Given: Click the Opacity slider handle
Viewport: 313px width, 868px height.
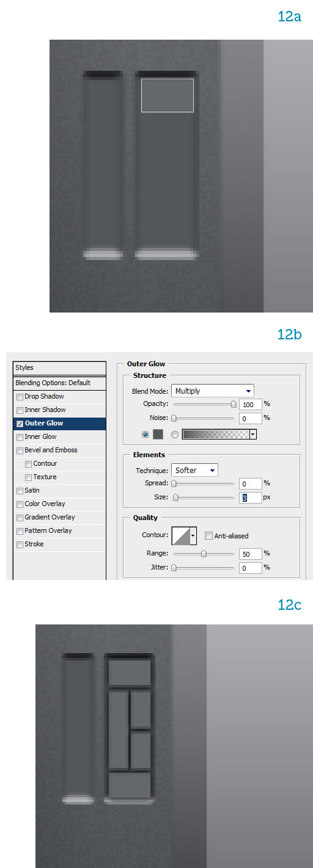Looking at the screenshot, I should pos(233,404).
